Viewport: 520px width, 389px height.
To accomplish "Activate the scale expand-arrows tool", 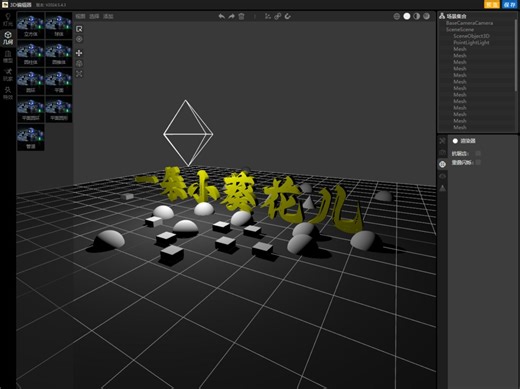I will pos(79,74).
